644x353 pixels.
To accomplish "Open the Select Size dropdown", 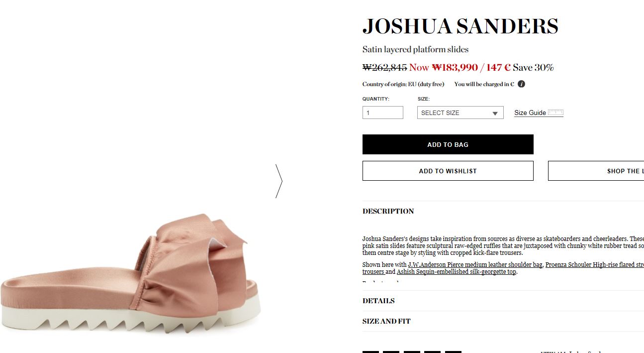I will pos(460,113).
